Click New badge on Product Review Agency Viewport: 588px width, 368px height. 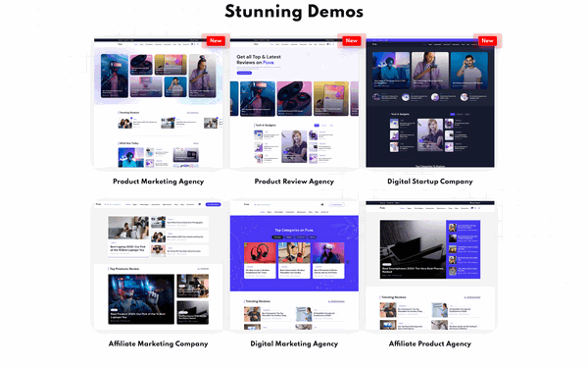(352, 40)
